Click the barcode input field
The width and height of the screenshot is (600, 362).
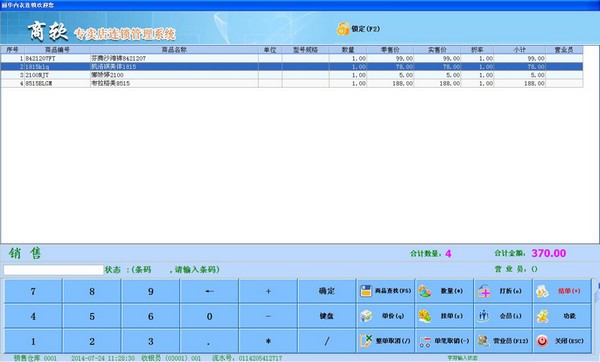pos(54,270)
